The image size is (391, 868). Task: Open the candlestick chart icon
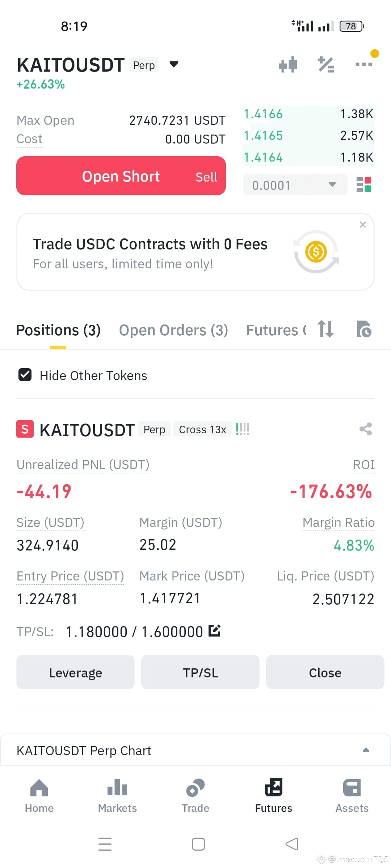click(x=288, y=65)
